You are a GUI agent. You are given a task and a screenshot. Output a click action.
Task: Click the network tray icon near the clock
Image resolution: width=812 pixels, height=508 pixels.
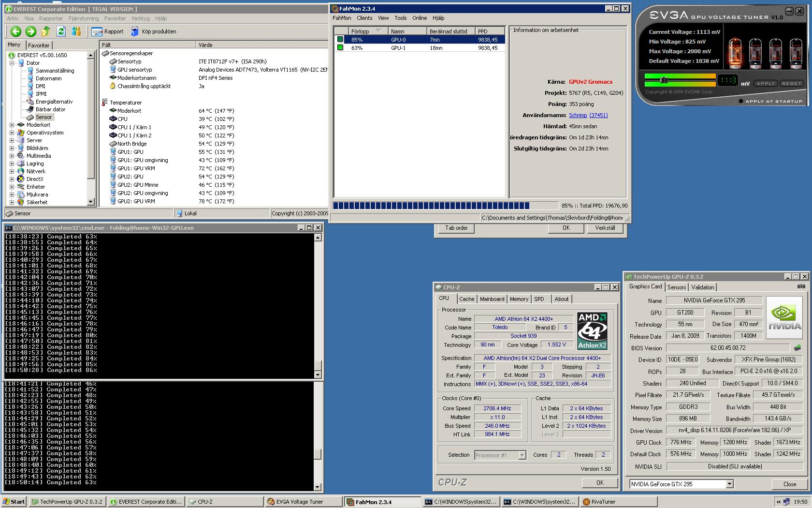[786, 502]
